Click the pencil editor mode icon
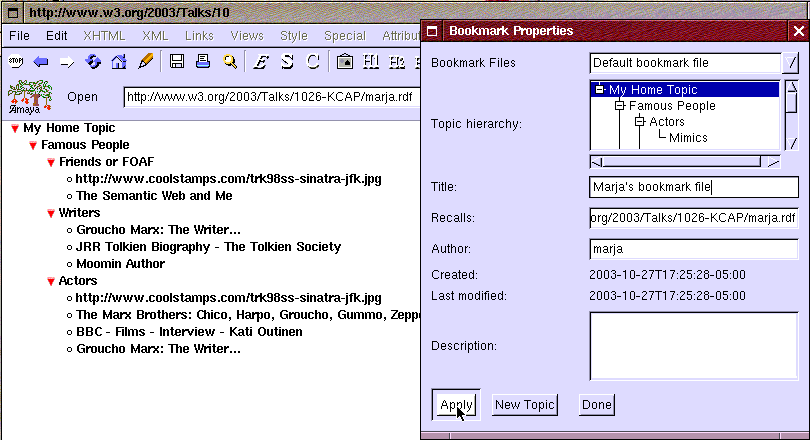Image resolution: width=810 pixels, height=440 pixels. pyautogui.click(x=146, y=62)
